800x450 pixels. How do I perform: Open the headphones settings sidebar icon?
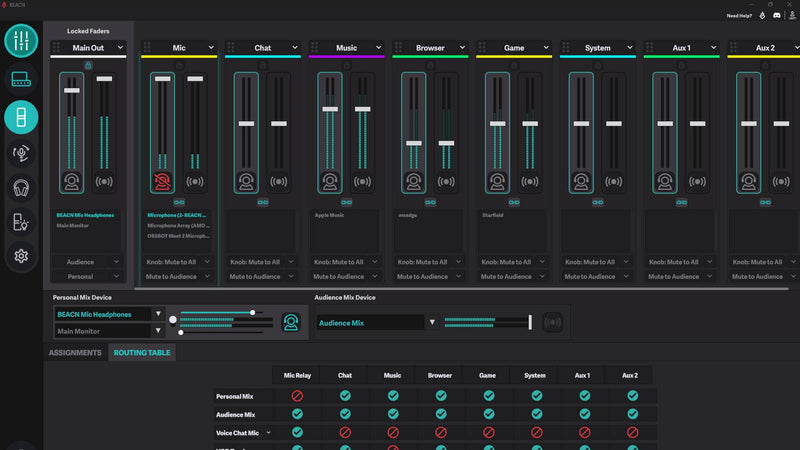21,188
